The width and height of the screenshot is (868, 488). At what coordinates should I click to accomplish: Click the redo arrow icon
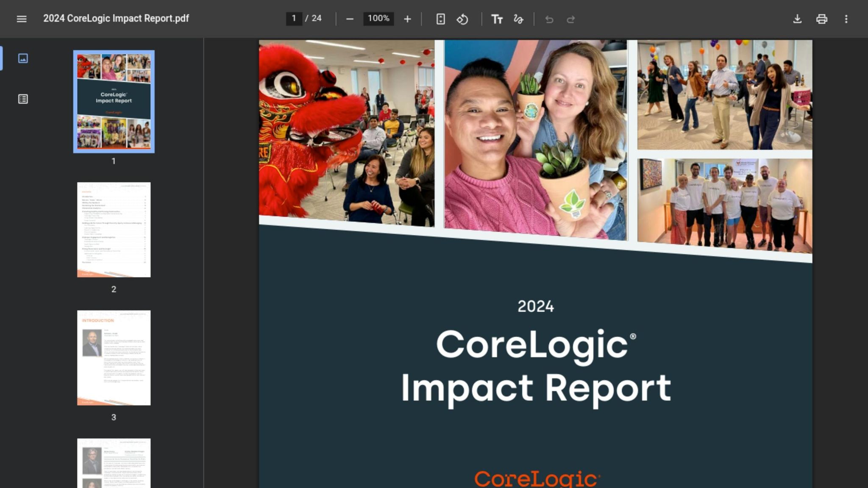[x=571, y=19]
